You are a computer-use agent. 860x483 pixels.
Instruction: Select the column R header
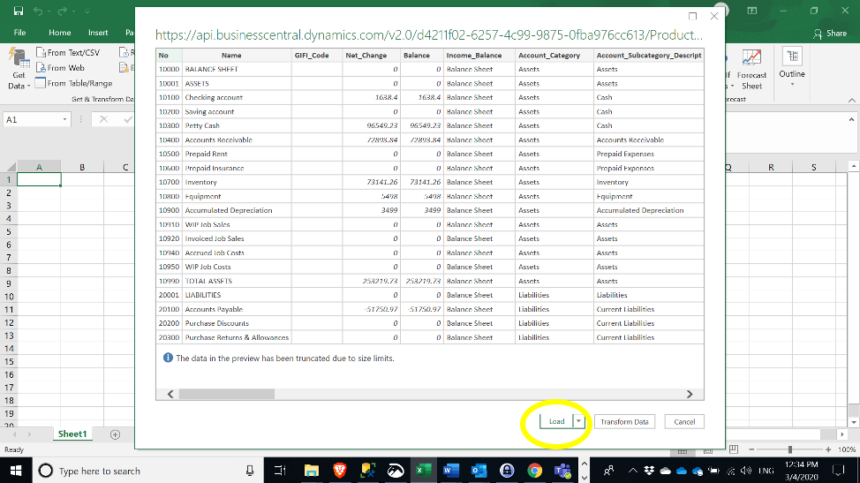click(771, 167)
